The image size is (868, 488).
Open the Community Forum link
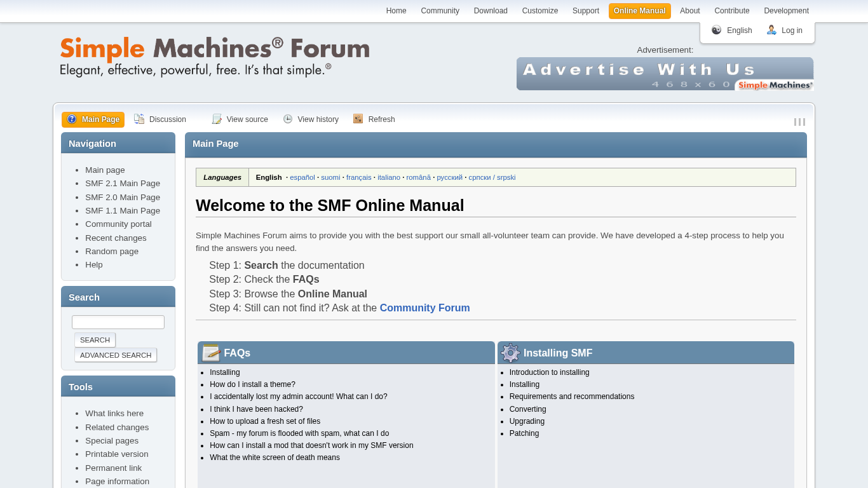tap(424, 308)
